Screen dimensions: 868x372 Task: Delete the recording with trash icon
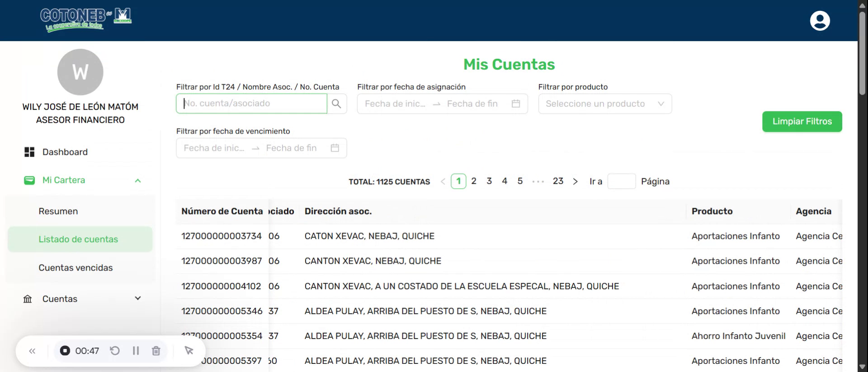point(156,351)
